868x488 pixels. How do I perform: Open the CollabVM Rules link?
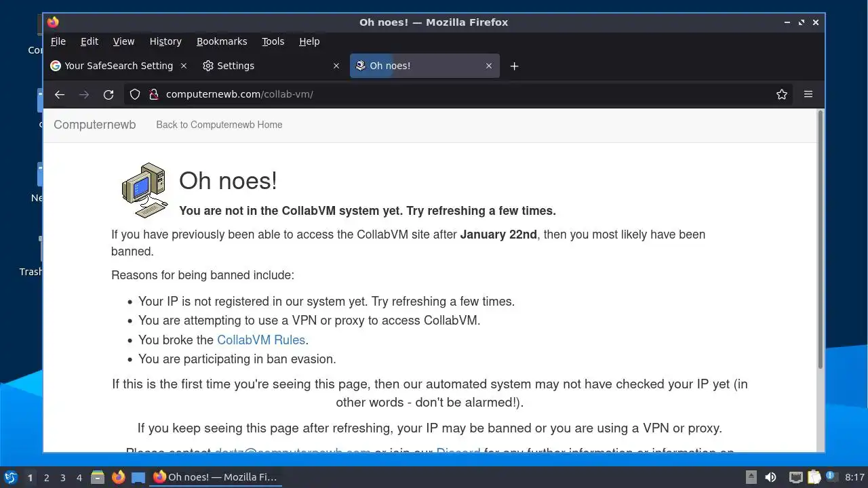click(x=261, y=340)
